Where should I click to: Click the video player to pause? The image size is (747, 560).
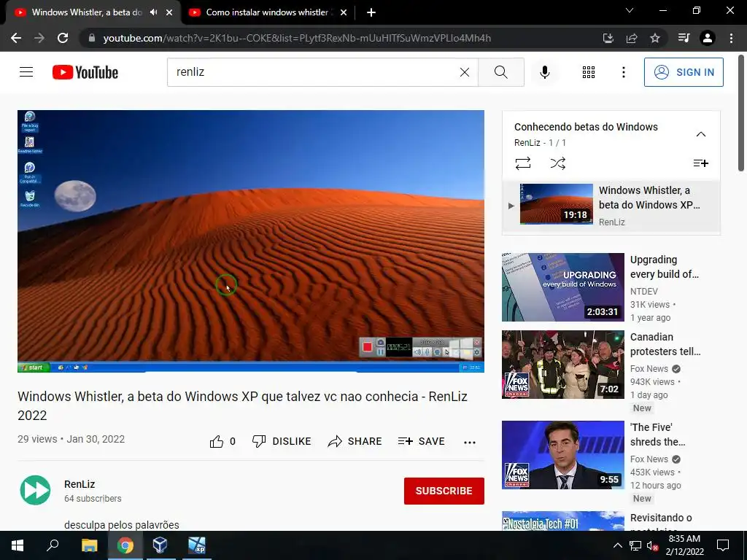pos(251,241)
